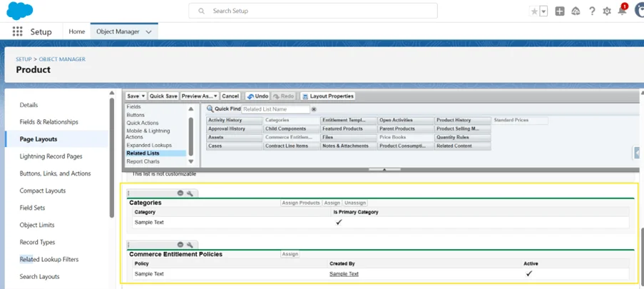Image resolution: width=644 pixels, height=289 pixels.
Task: Follow the OBJECT MANAGER breadcrumb link
Action: [x=62, y=59]
